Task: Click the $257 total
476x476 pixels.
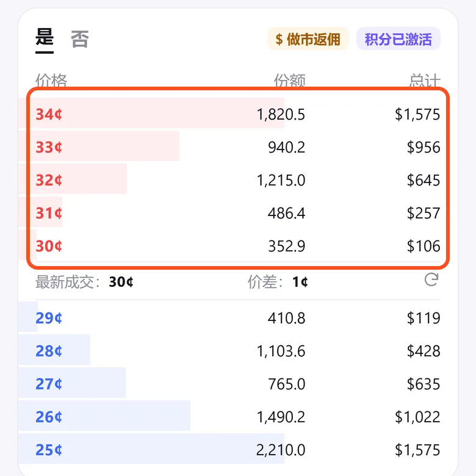Action: pyautogui.click(x=424, y=213)
